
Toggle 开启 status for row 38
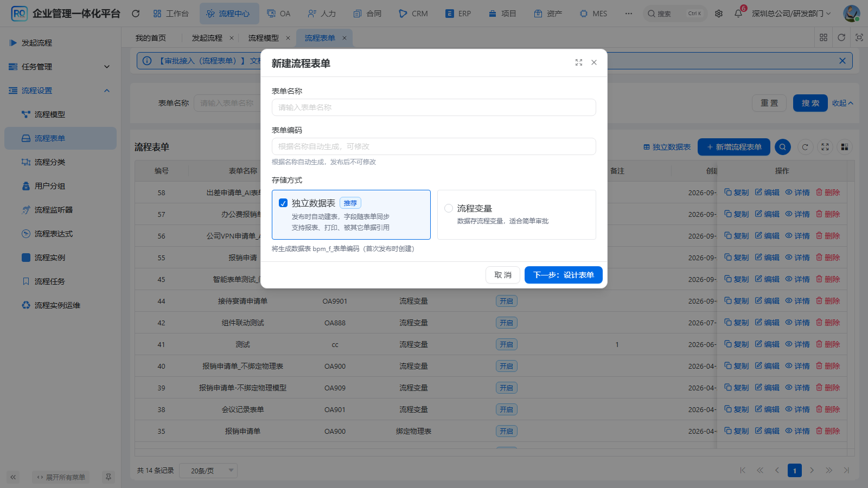click(506, 409)
